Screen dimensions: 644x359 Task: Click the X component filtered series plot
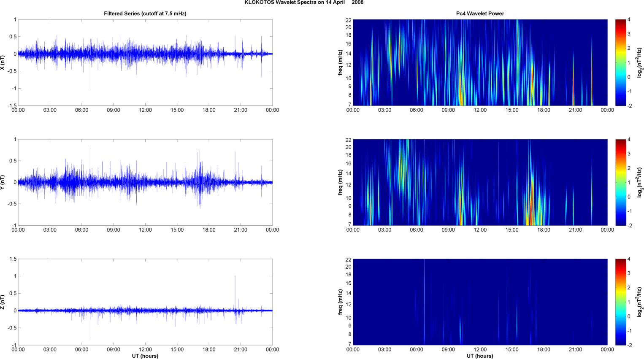145,62
